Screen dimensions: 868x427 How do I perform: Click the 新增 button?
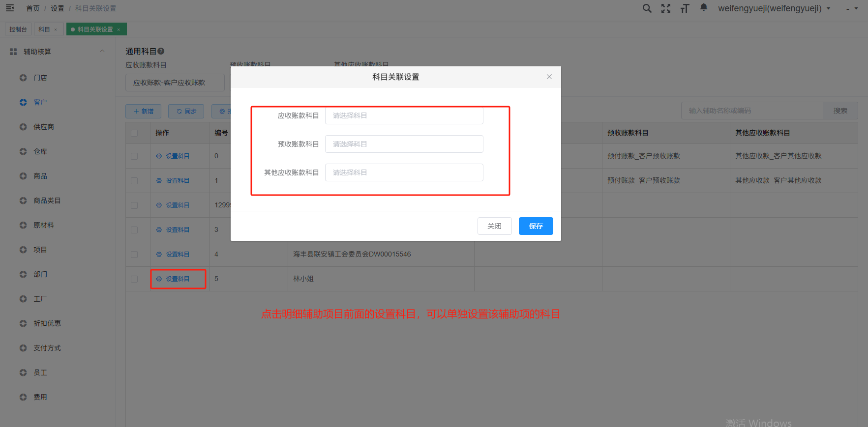click(x=143, y=111)
